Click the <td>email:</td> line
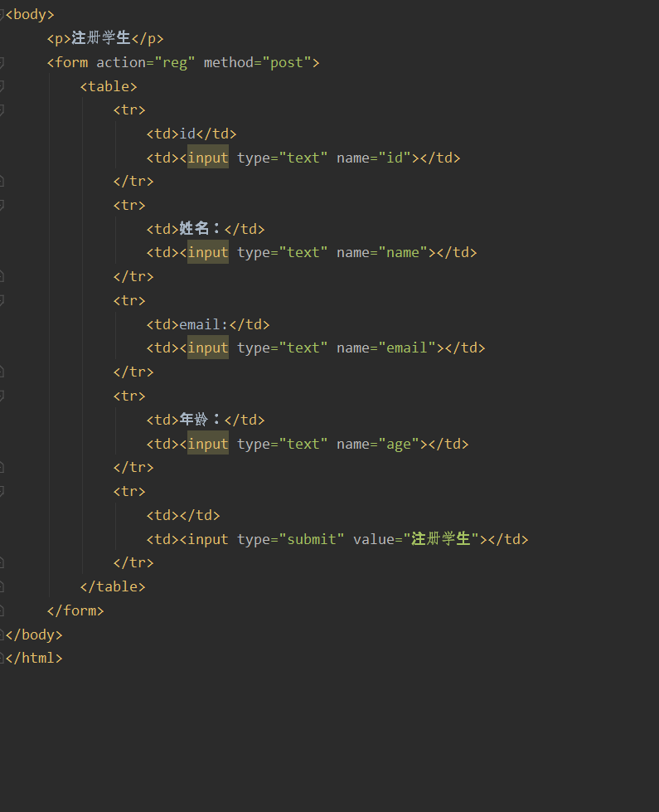Screen dimensions: 659x812 pyautogui.click(x=207, y=324)
